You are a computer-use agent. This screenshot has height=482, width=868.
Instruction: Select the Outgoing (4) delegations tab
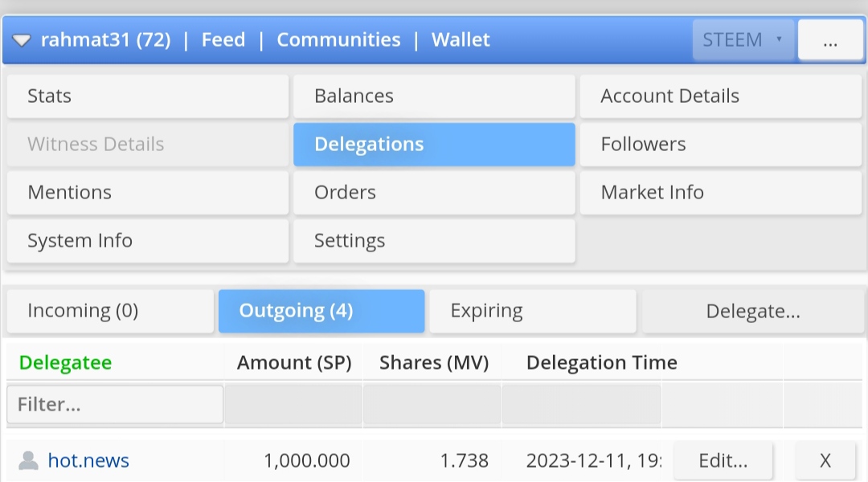[321, 311]
